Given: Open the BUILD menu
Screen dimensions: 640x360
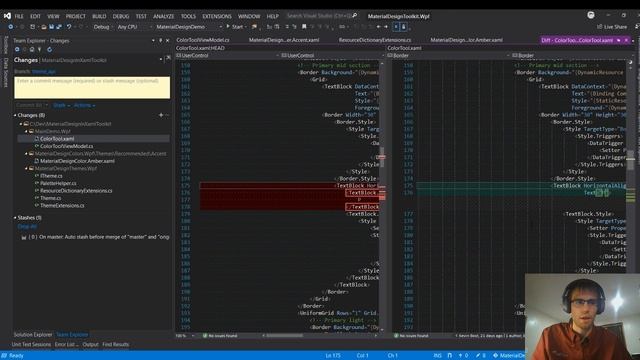Looking at the screenshot, I should [99, 16].
